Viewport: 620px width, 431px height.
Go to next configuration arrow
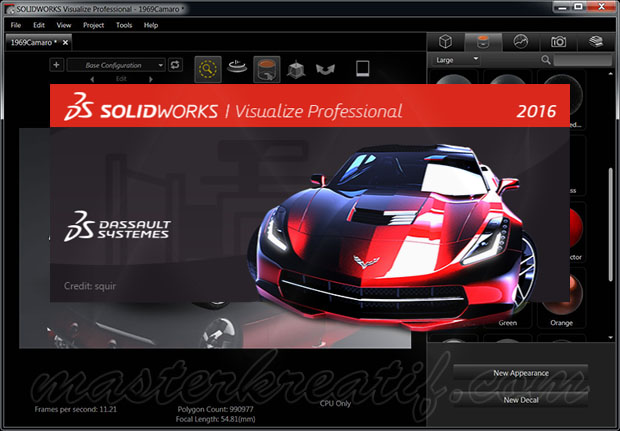tap(150, 79)
